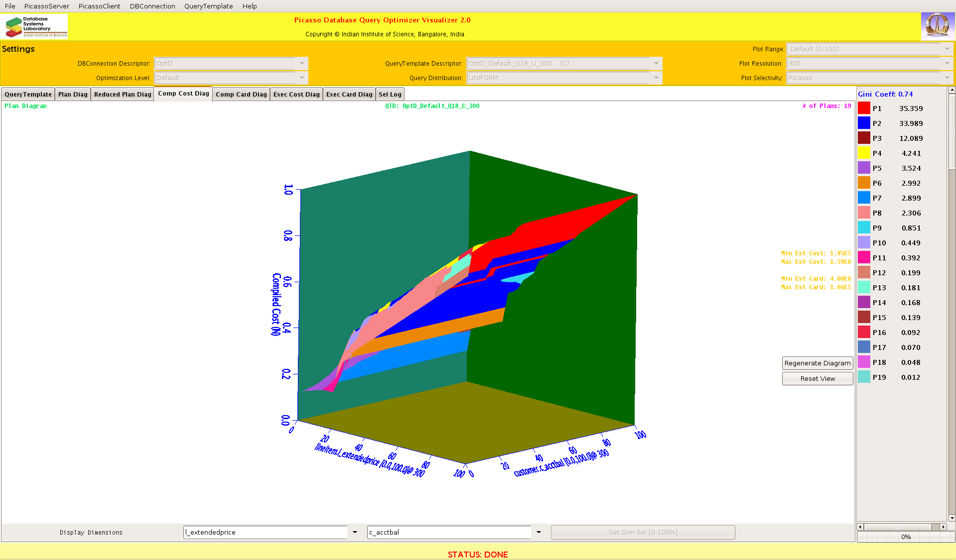Image resolution: width=956 pixels, height=560 pixels.
Task: Click the red P1 plan color swatch
Action: tap(864, 108)
